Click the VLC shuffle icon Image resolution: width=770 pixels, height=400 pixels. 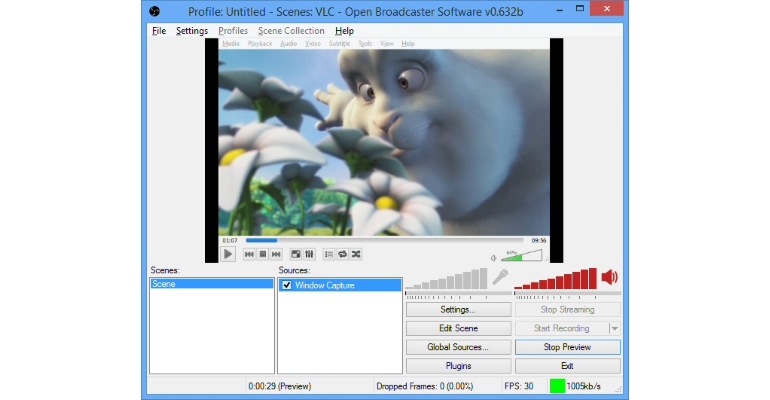click(356, 254)
